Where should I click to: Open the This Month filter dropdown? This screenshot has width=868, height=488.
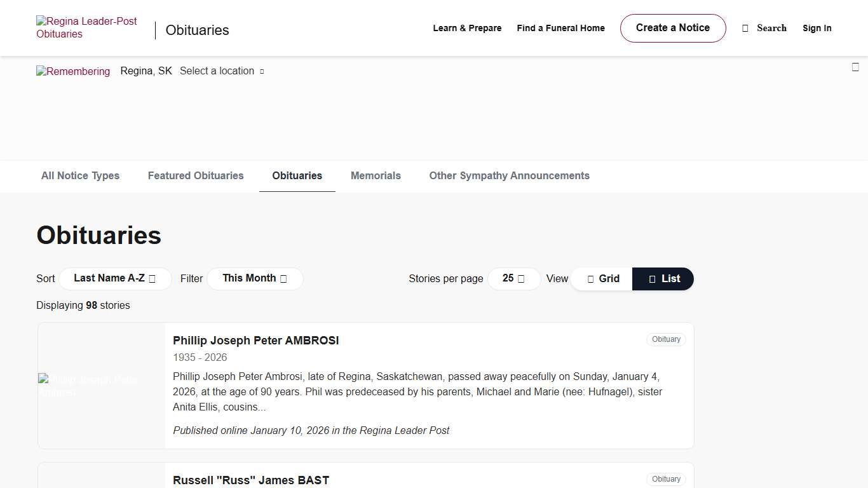[x=255, y=278]
